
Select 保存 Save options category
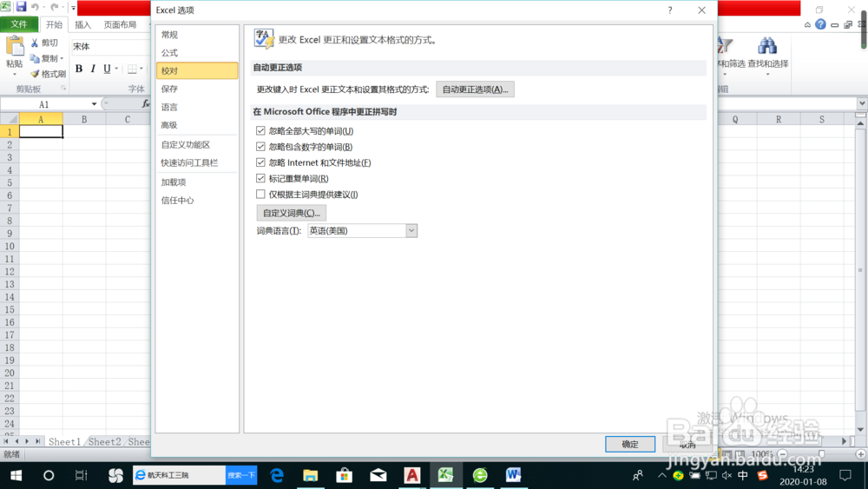point(197,89)
